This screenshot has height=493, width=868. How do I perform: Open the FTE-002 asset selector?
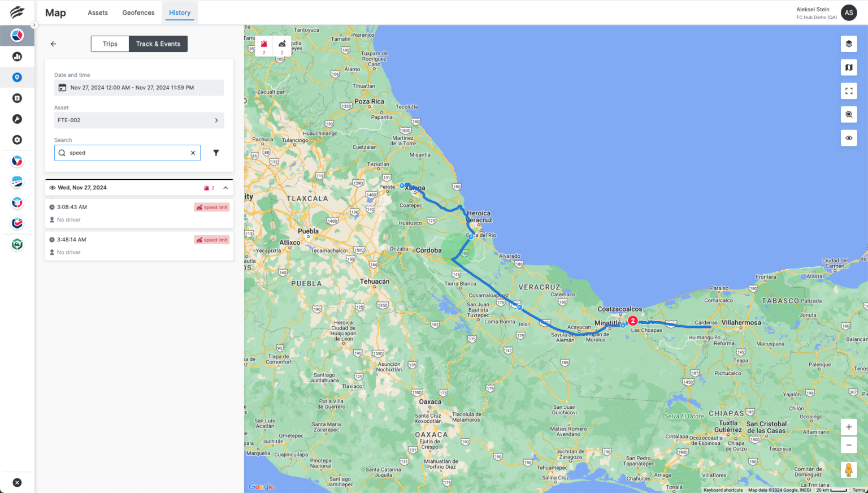(x=138, y=120)
